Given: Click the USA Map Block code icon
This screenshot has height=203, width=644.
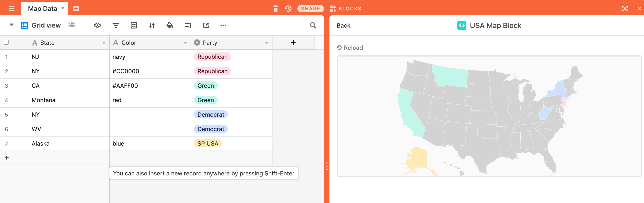Looking at the screenshot, I should [462, 25].
